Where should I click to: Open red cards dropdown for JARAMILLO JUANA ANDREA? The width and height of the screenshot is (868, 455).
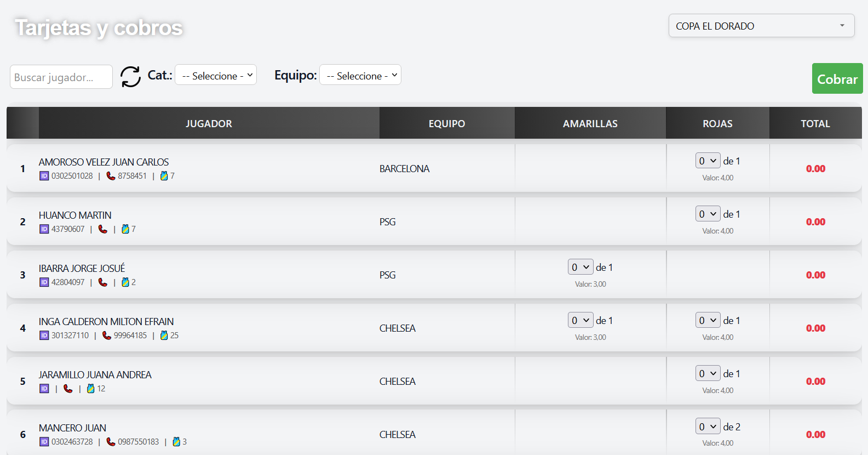pyautogui.click(x=708, y=373)
